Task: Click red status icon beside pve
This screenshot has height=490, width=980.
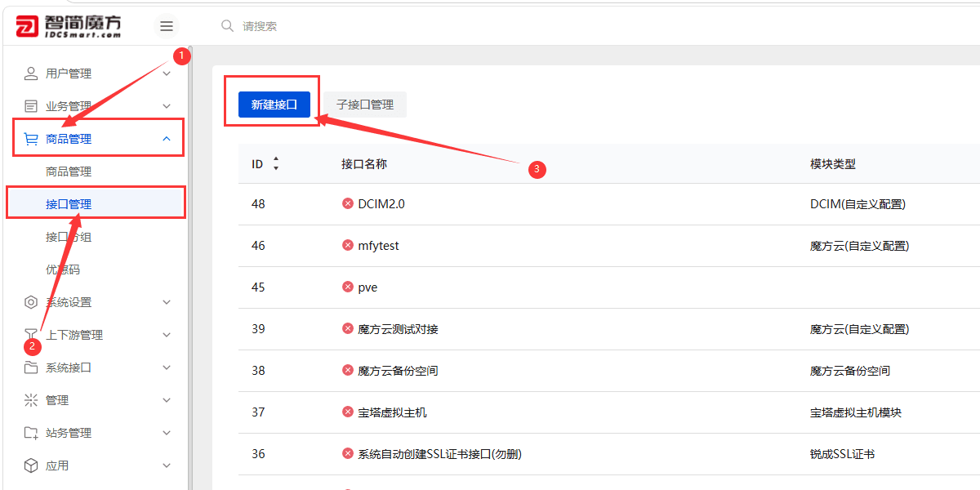Action: [x=348, y=287]
